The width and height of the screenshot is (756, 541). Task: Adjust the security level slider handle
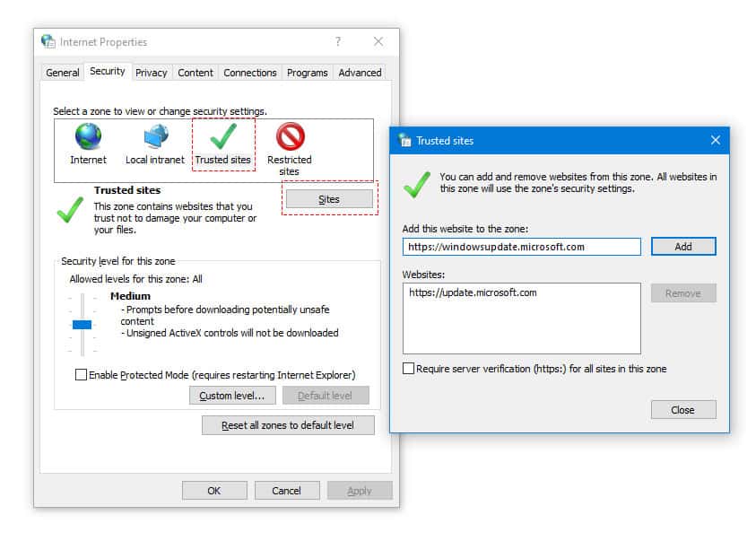click(82, 325)
